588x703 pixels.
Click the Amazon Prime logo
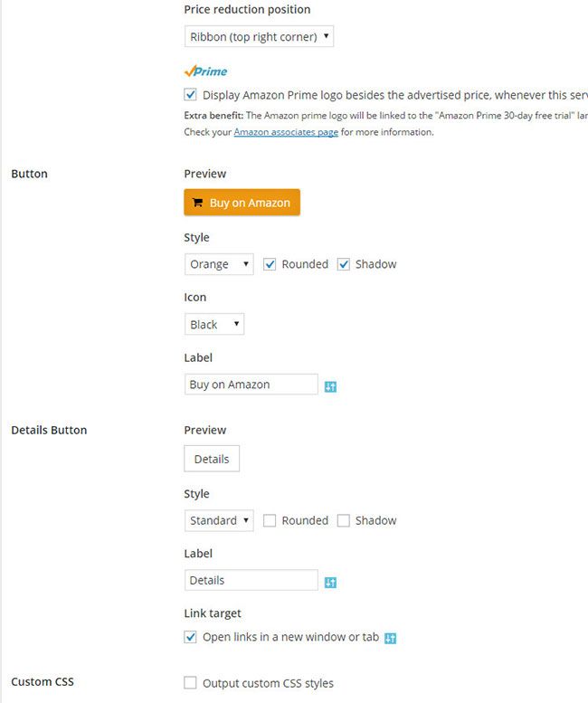tap(205, 71)
